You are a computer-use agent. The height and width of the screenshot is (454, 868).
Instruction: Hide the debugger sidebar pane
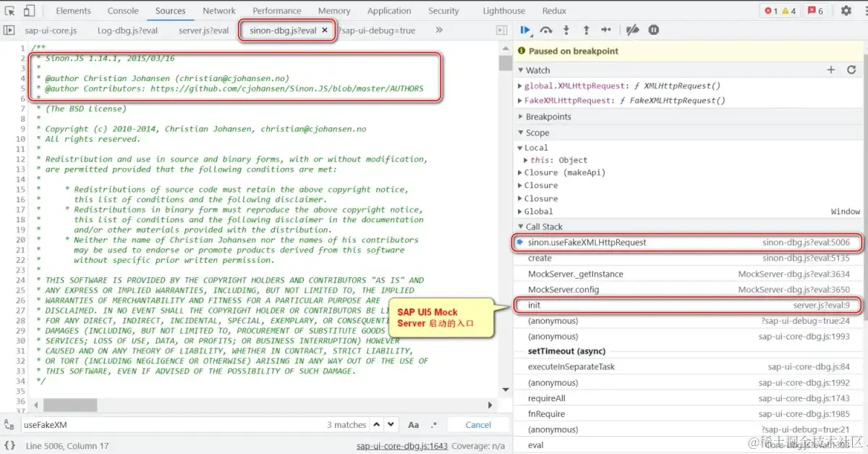(x=501, y=30)
